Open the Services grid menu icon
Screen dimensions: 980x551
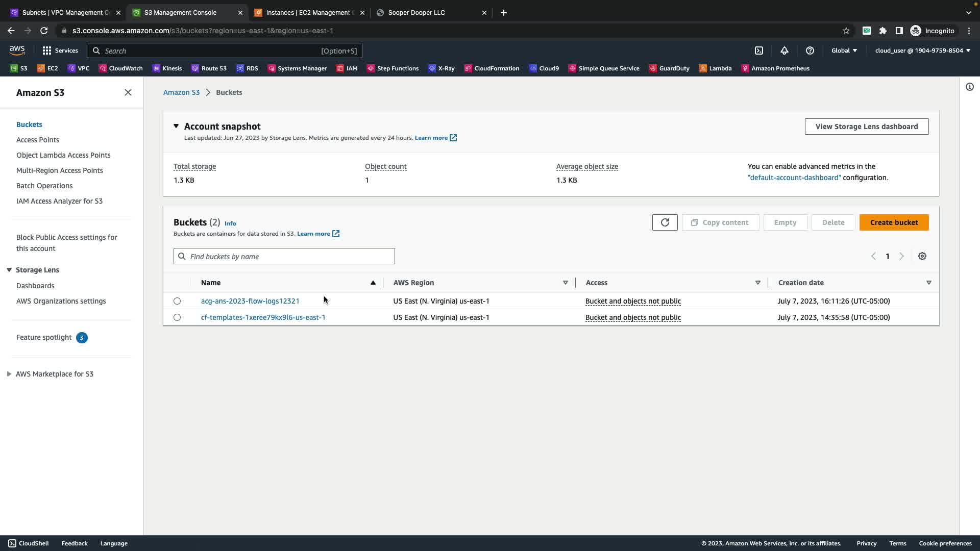[x=47, y=51]
